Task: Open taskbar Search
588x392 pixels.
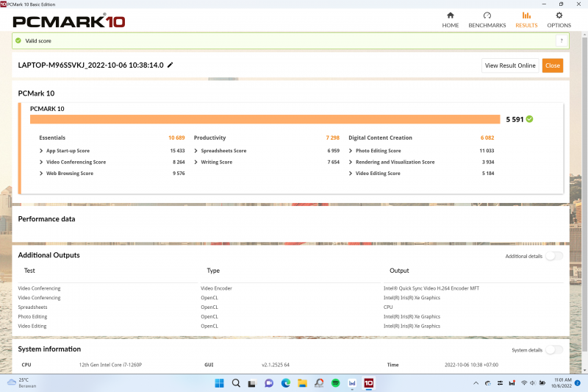Action: coord(236,383)
